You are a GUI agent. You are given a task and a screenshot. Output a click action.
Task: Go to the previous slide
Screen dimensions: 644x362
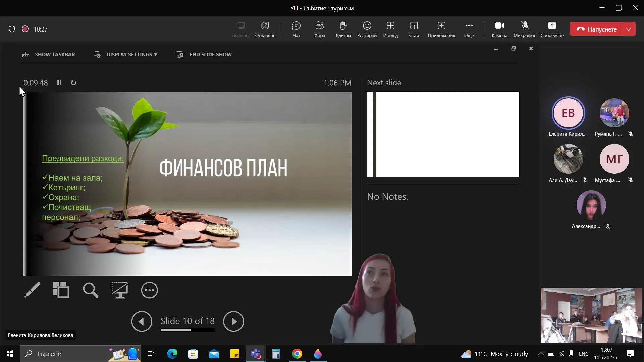tap(142, 321)
